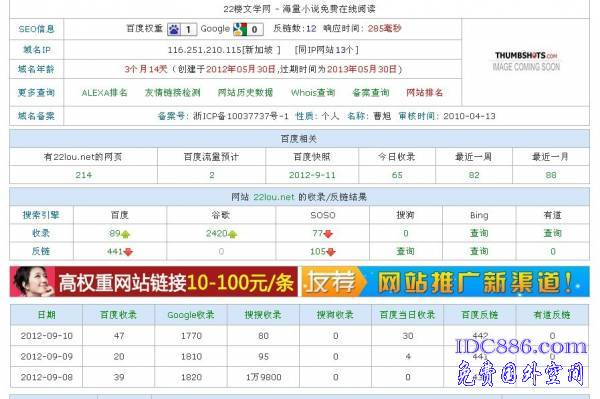The height and width of the screenshot is (399, 600).
Task: Open the red 网站排名 link
Action: (x=424, y=93)
